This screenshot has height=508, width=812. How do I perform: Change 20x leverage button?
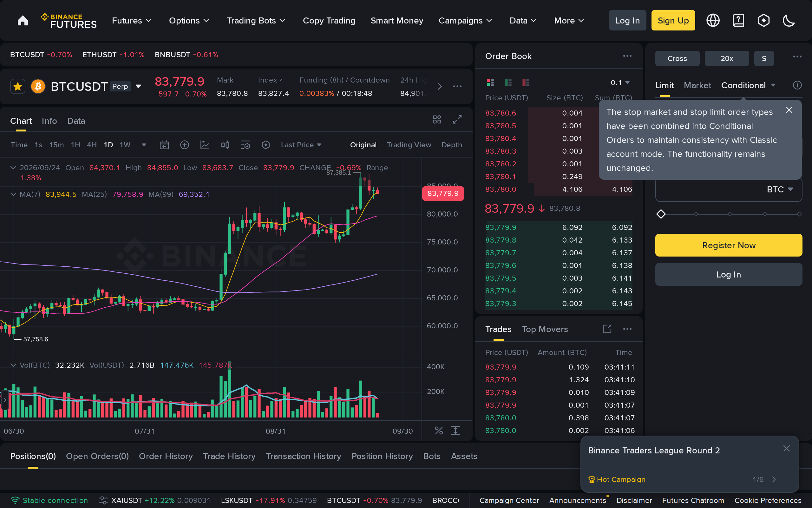pos(726,58)
